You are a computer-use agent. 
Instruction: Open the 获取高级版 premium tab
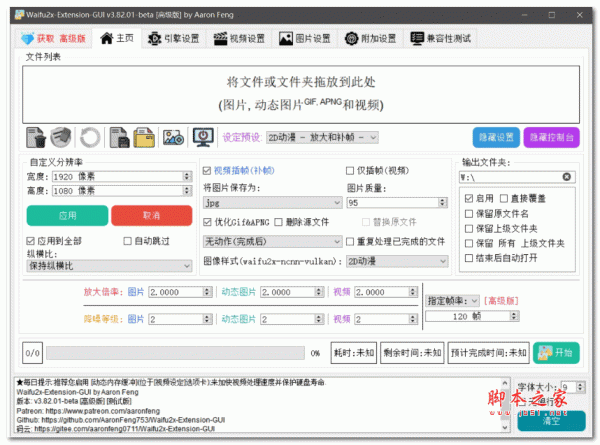53,39
